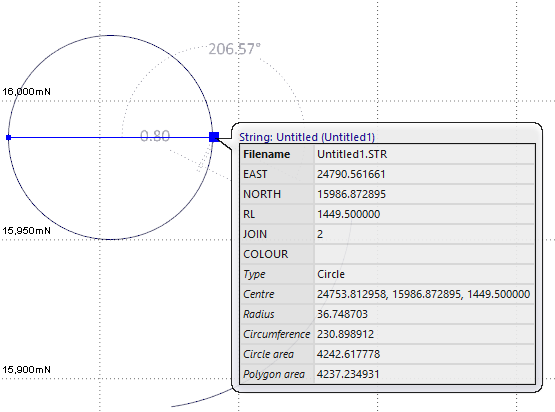Click the blue diameter line across the circle

(110, 137)
